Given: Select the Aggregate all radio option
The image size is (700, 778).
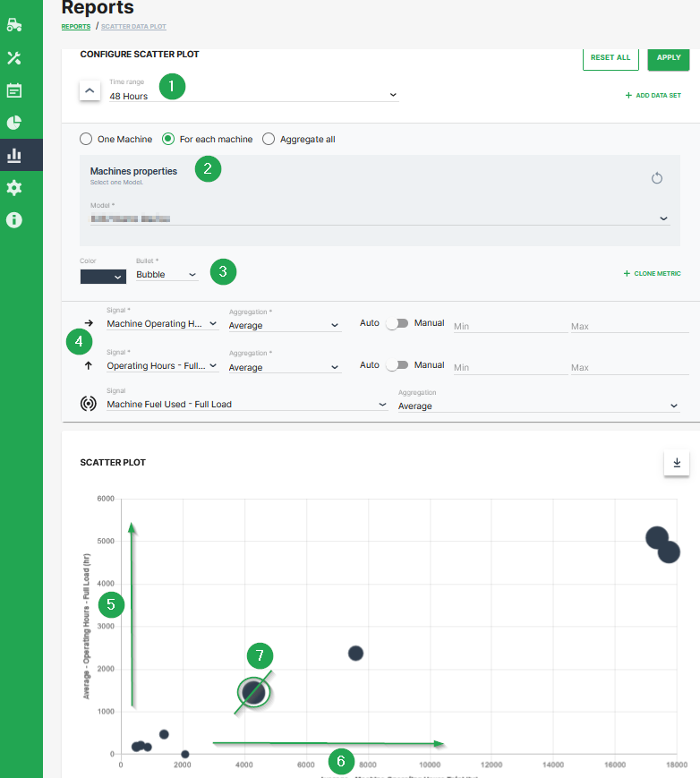Looking at the screenshot, I should click(x=269, y=140).
